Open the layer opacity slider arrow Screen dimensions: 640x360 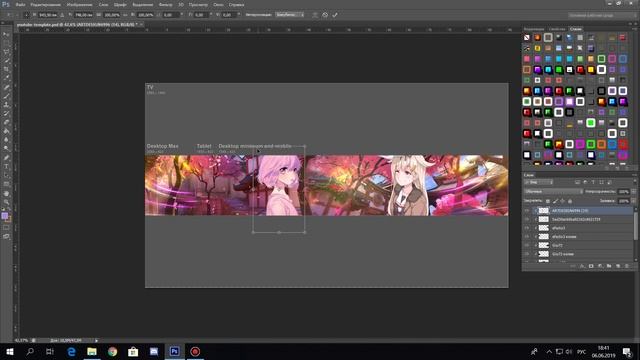click(633, 191)
